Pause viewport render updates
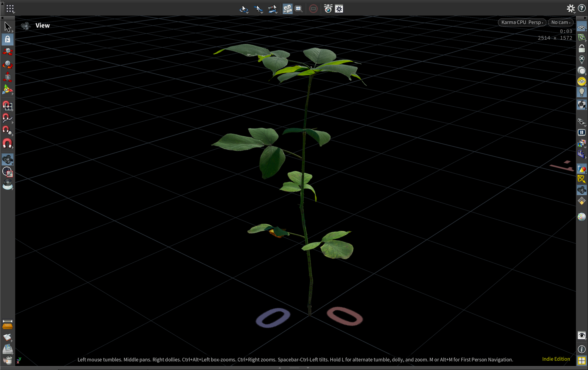The width and height of the screenshot is (588, 370). [x=581, y=133]
